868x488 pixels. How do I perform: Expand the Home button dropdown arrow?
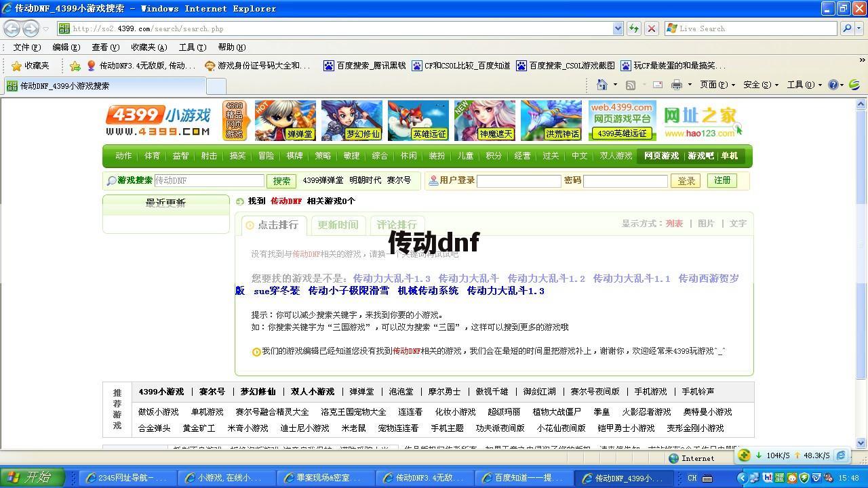click(x=615, y=85)
